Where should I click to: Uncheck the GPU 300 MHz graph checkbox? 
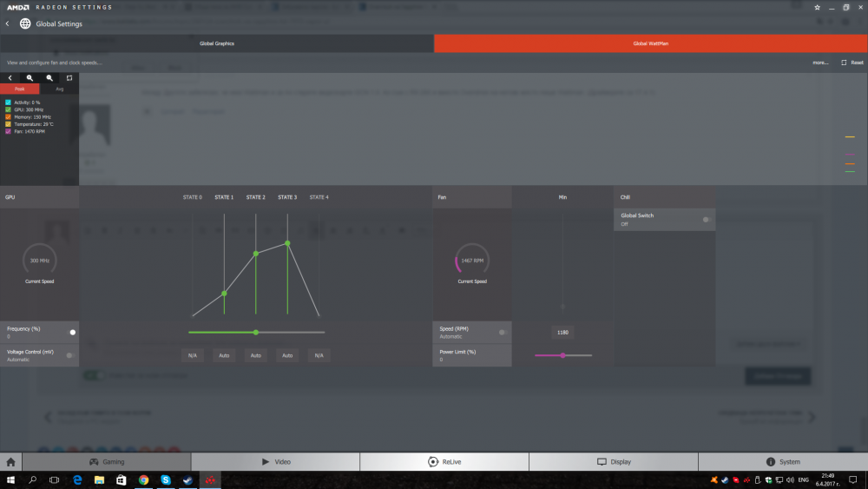[x=8, y=109]
